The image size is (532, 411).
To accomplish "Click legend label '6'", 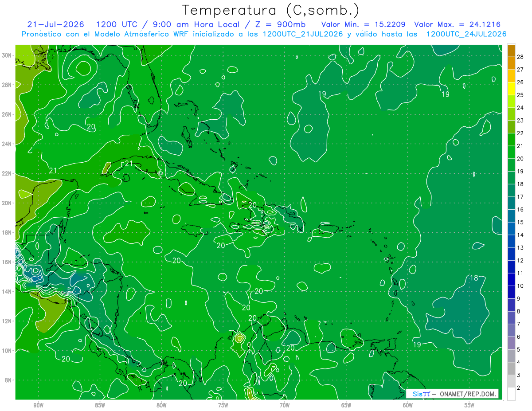I will [519, 337].
